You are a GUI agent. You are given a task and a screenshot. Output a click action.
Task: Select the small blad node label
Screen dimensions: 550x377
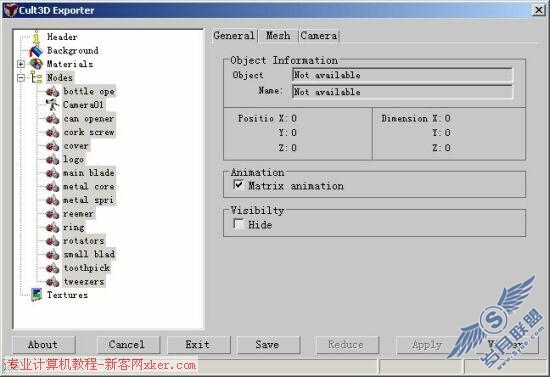pyautogui.click(x=89, y=255)
